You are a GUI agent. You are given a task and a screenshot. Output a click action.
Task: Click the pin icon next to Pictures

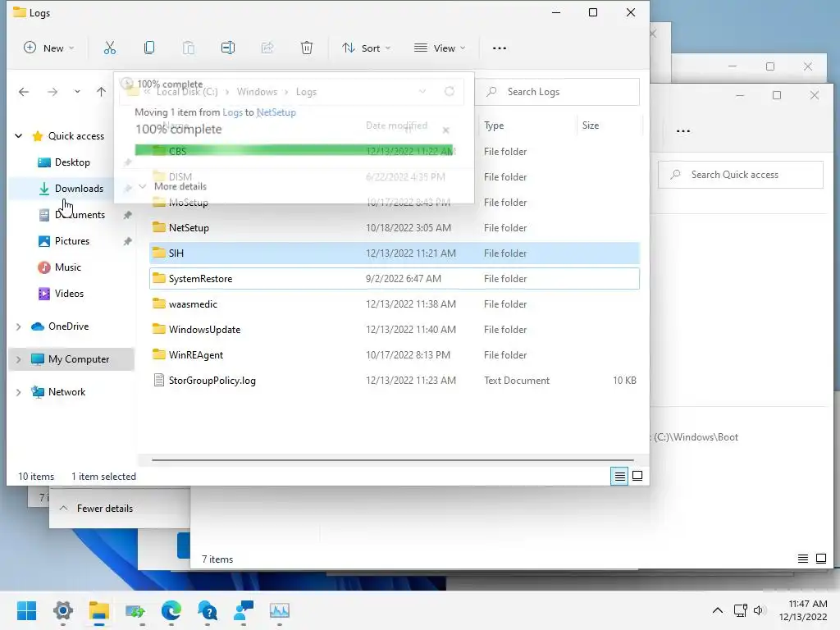pyautogui.click(x=127, y=241)
